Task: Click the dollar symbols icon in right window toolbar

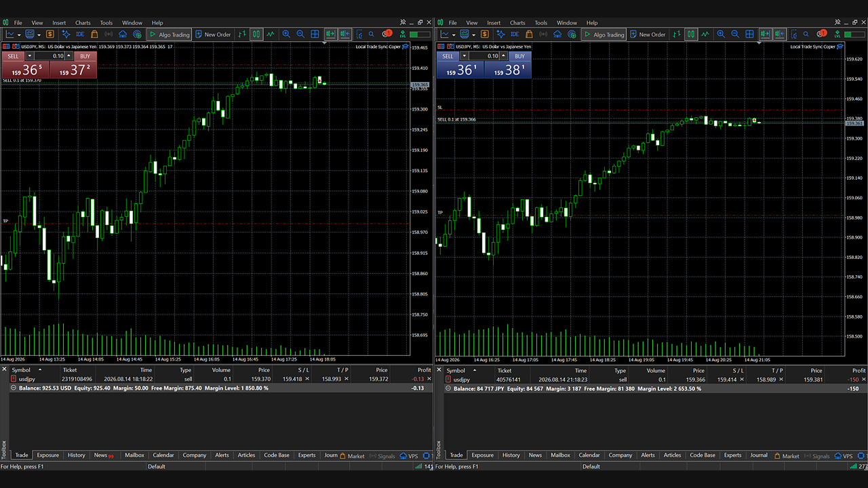Action: click(485, 34)
